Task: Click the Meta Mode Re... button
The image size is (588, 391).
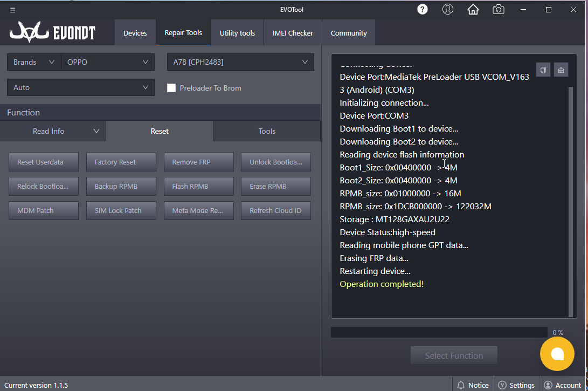Action: click(x=199, y=210)
